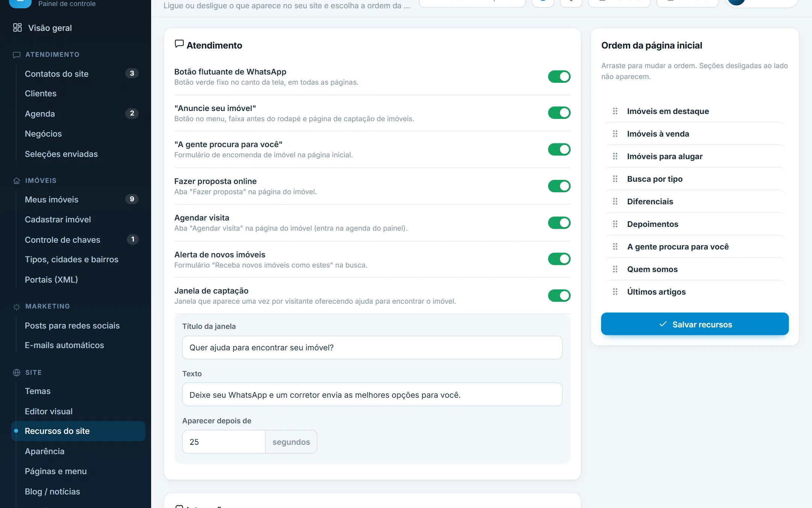
Task: Turn off the Fazer proposta online switch
Action: (559, 186)
